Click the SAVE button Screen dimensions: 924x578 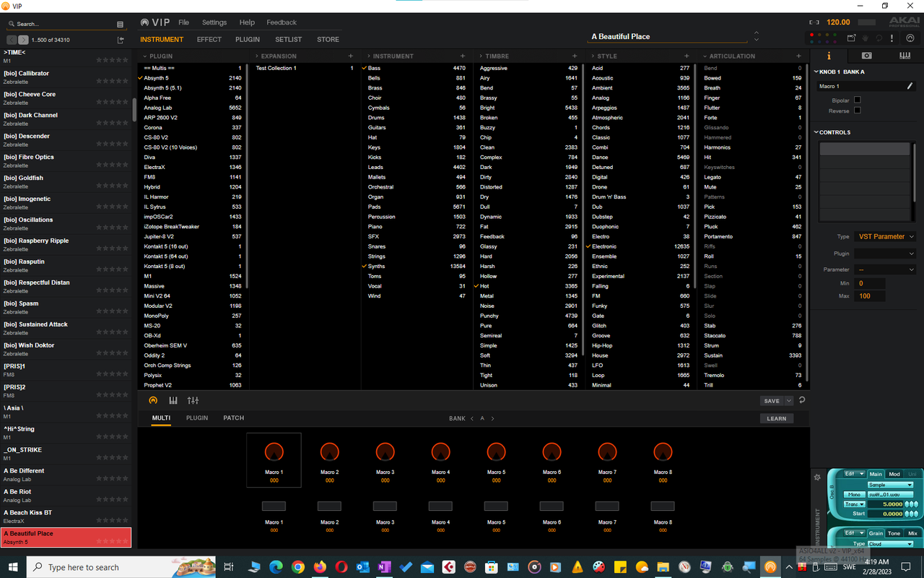[772, 401]
